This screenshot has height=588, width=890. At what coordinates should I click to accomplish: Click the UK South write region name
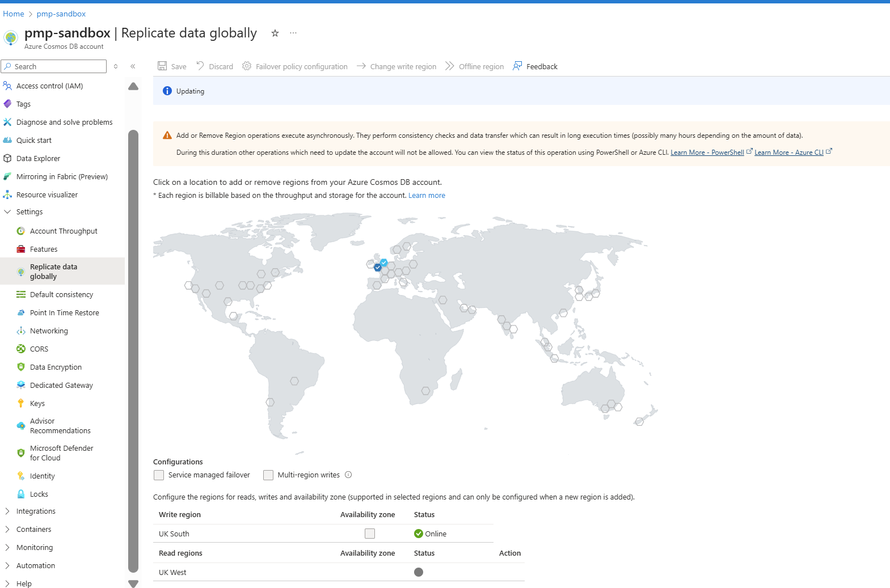174,534
